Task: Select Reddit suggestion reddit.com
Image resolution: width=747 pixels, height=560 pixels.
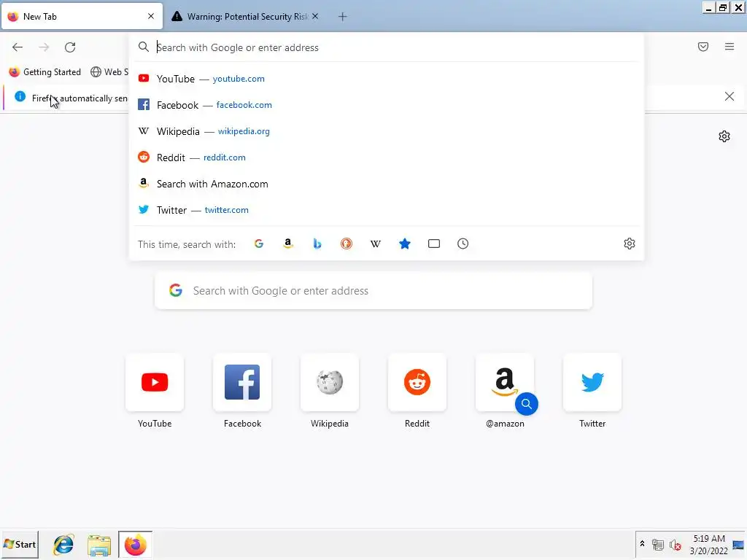Action: [387, 157]
